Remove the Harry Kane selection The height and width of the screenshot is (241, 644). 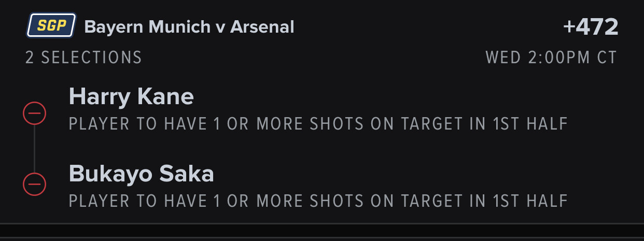[35, 113]
